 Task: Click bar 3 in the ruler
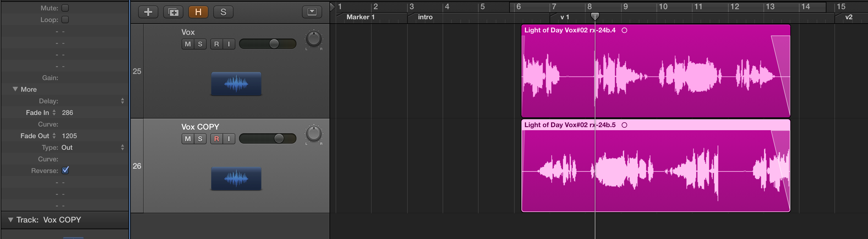(411, 6)
